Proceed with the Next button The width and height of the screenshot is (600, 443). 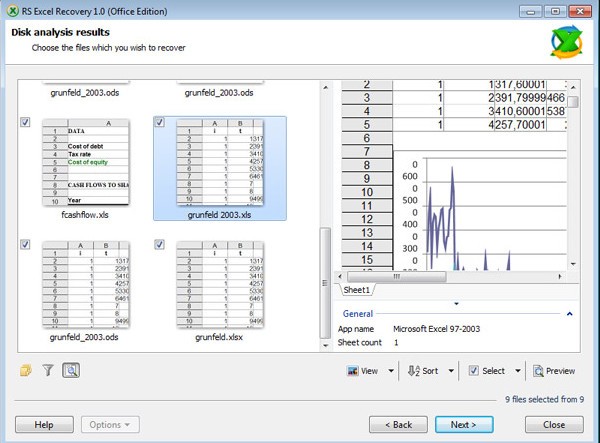click(x=464, y=425)
